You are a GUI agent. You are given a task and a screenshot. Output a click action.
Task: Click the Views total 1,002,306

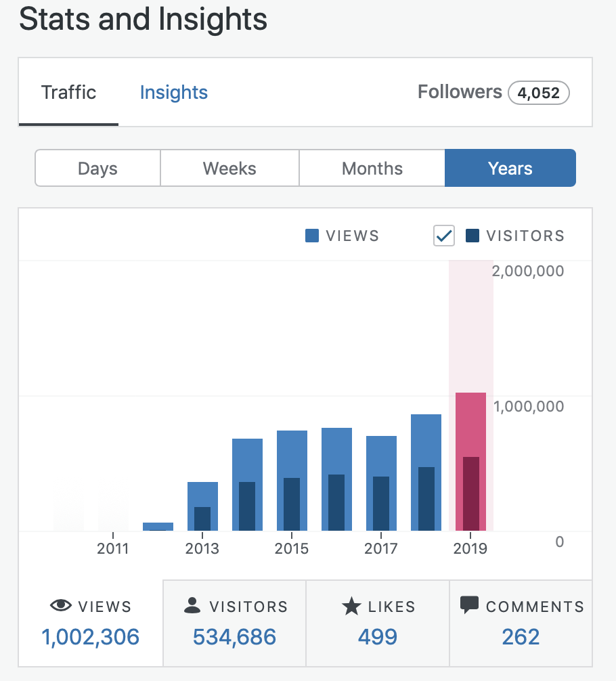point(90,636)
